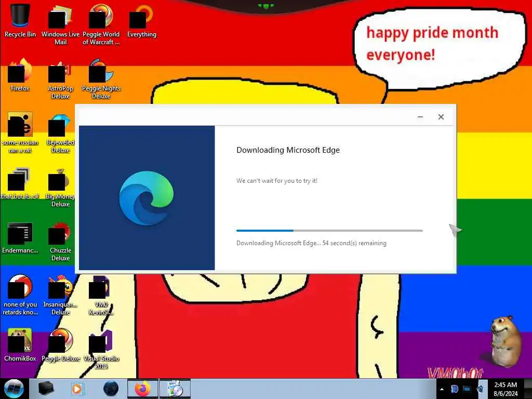Screen dimensions: 532x399
Task: Select the VM0 KevinSi... desktop icon
Action: click(101, 295)
